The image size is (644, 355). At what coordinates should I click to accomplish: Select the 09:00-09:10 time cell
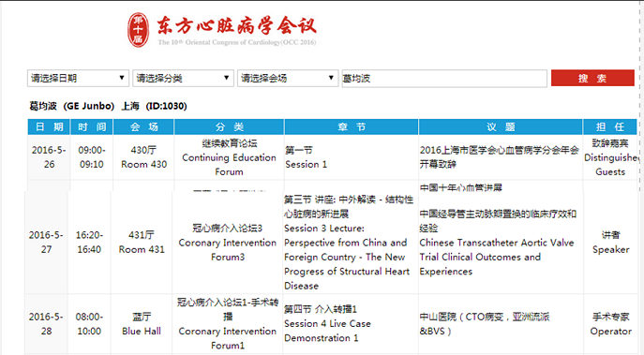(92, 157)
